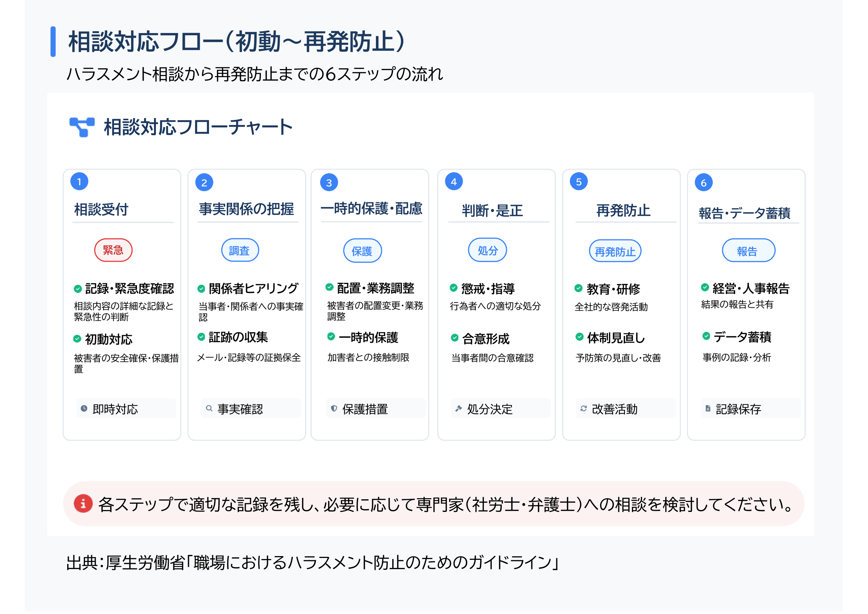This screenshot has height=614, width=868.
Task: Click the magnifier icon next to 事実確認
Action: pyautogui.click(x=209, y=409)
